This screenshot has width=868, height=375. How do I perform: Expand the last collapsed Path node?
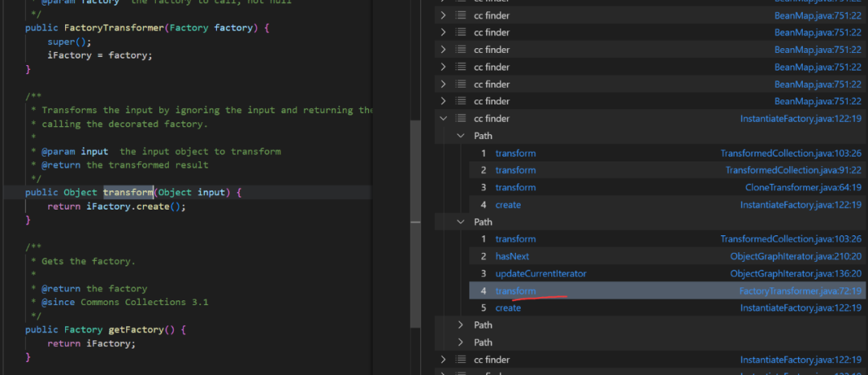click(x=461, y=342)
